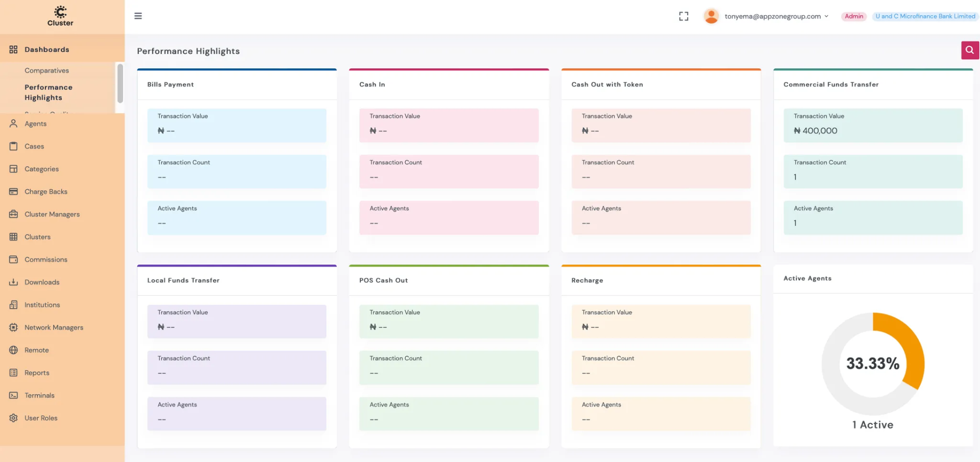Click the Charge Backs icon

(13, 191)
